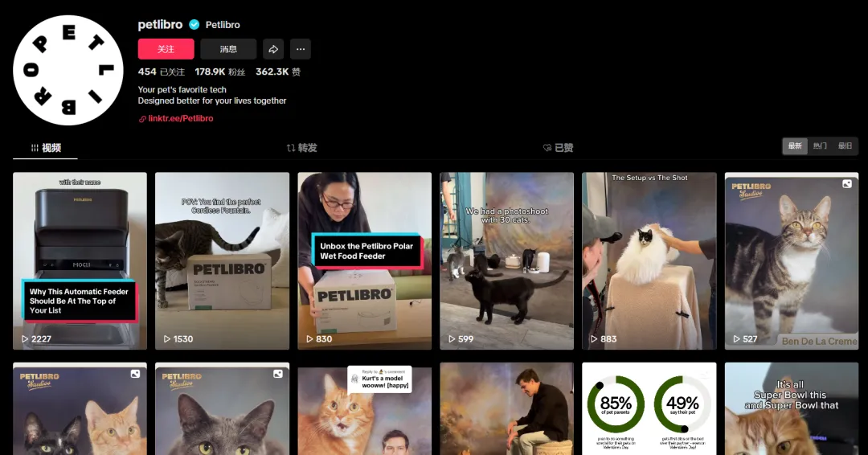
Task: Click photo icon on gray cat Petlibro Studios thumbnail
Action: click(x=278, y=374)
